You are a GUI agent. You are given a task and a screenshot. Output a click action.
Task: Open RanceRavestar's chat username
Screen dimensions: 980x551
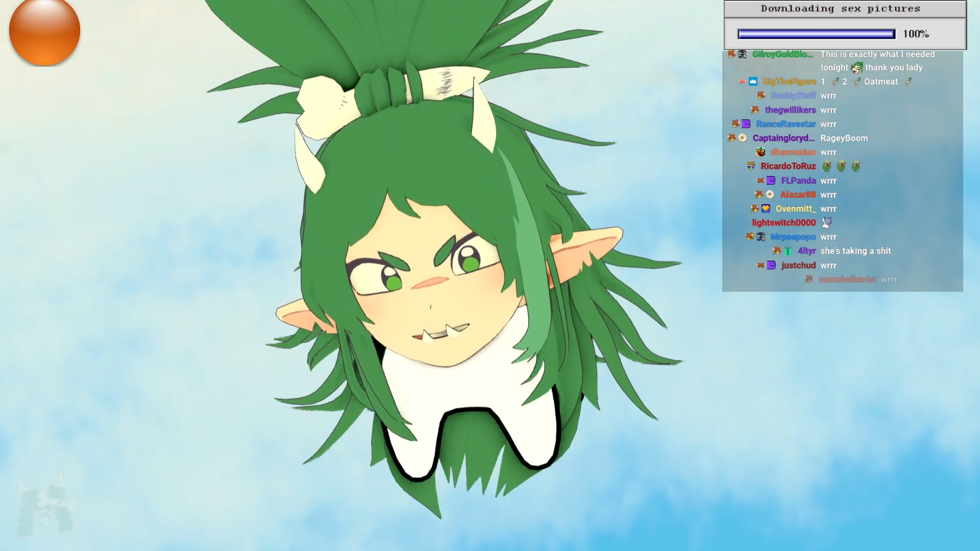pyautogui.click(x=786, y=124)
